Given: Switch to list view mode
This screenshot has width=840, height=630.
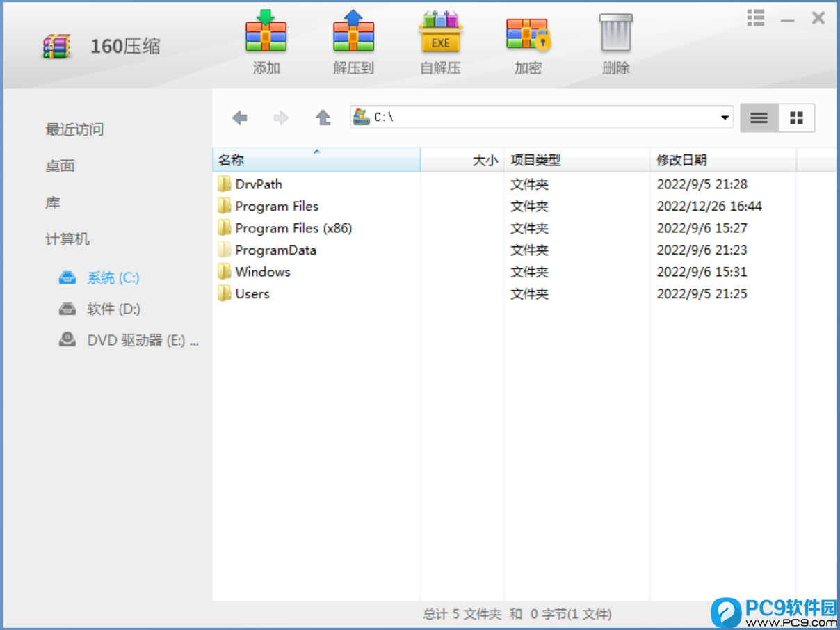Looking at the screenshot, I should (759, 118).
